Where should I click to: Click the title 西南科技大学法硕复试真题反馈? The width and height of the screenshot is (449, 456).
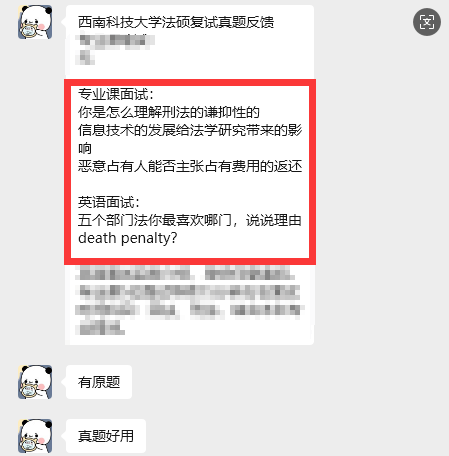pyautogui.click(x=176, y=22)
